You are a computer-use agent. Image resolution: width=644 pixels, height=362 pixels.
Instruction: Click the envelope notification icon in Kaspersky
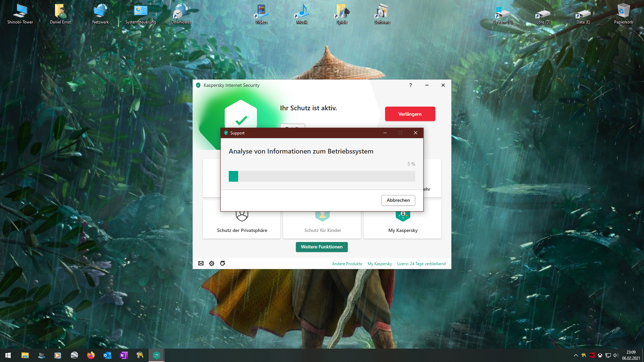(201, 263)
